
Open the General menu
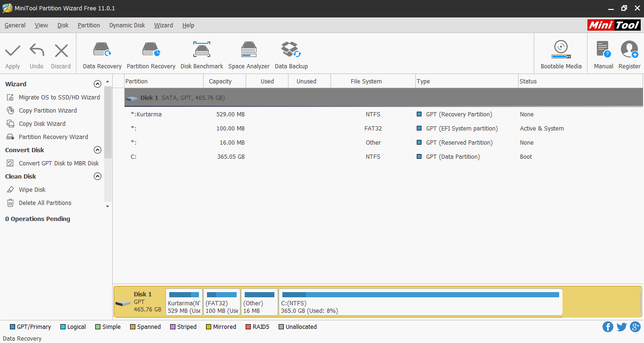[15, 25]
